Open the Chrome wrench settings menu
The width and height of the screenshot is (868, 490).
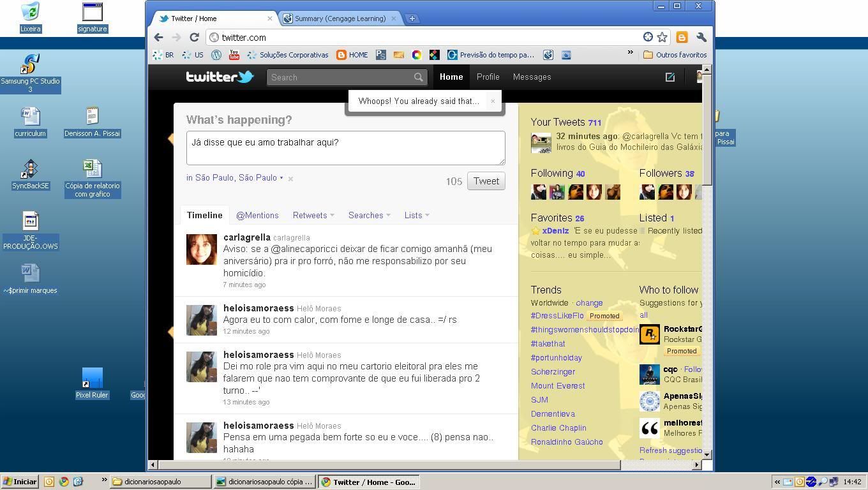coord(701,38)
